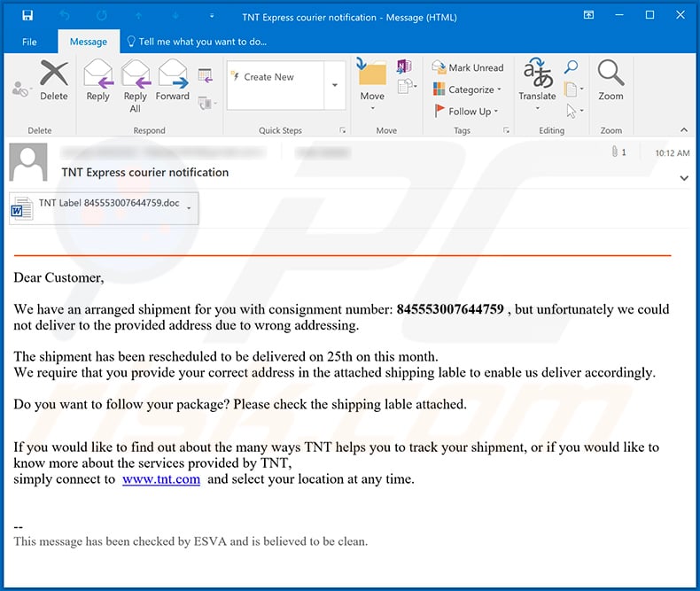
Task: Click the reply with Meeting icon
Action: (x=206, y=76)
